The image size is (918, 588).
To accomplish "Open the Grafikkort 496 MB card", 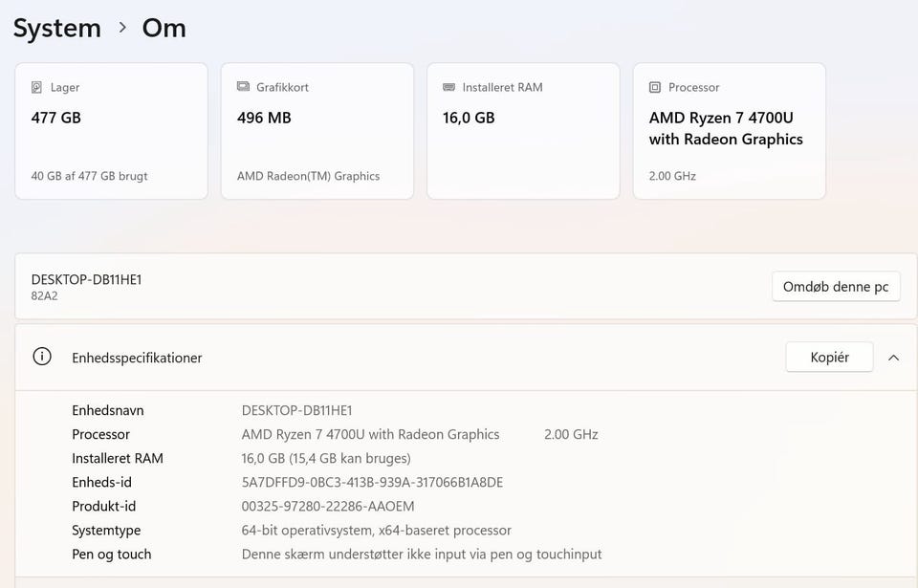I will (317, 131).
